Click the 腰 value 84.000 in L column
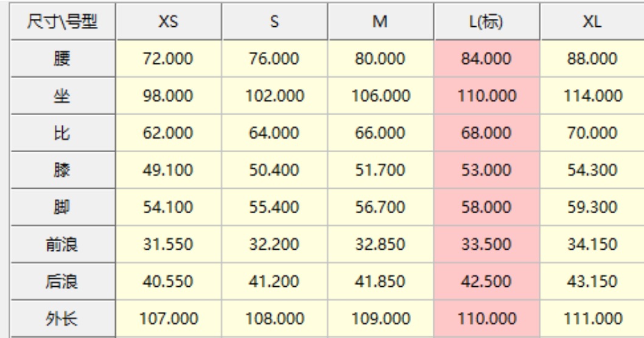The image size is (644, 338). pyautogui.click(x=486, y=59)
